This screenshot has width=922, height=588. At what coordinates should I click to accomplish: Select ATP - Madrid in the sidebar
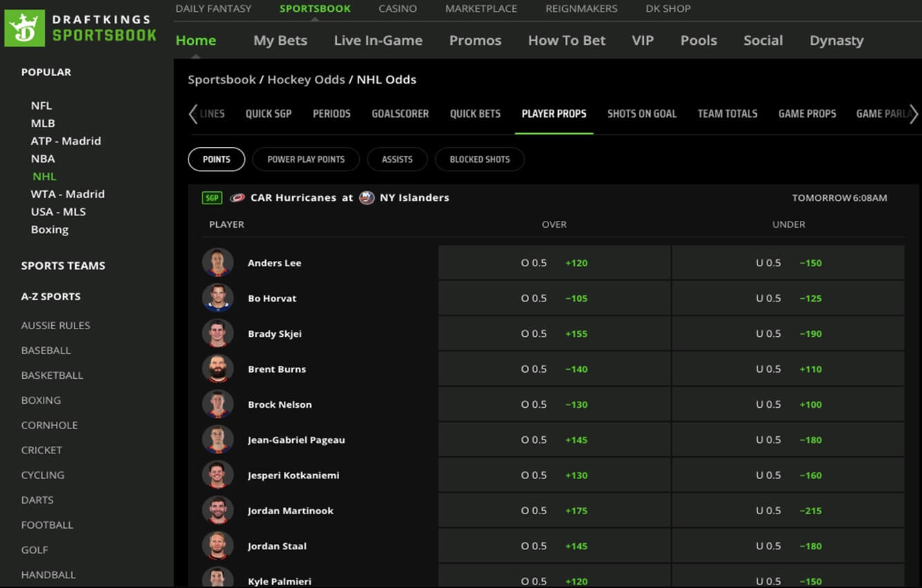(x=66, y=141)
